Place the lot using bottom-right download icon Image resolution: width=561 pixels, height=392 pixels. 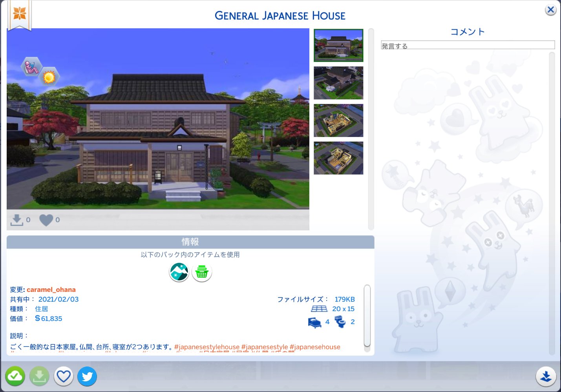pos(546,376)
